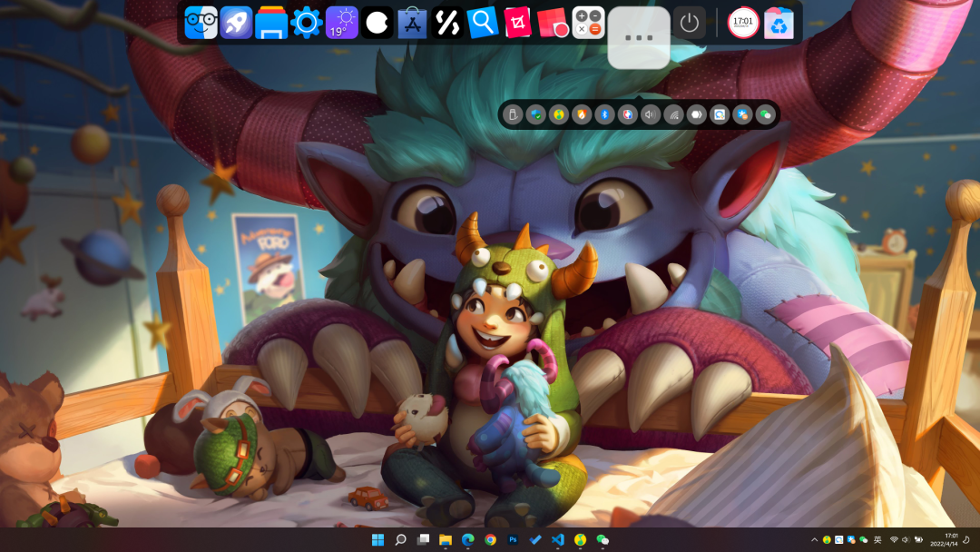Image resolution: width=980 pixels, height=552 pixels.
Task: Launch Google Chrome from the taskbar
Action: 491,539
